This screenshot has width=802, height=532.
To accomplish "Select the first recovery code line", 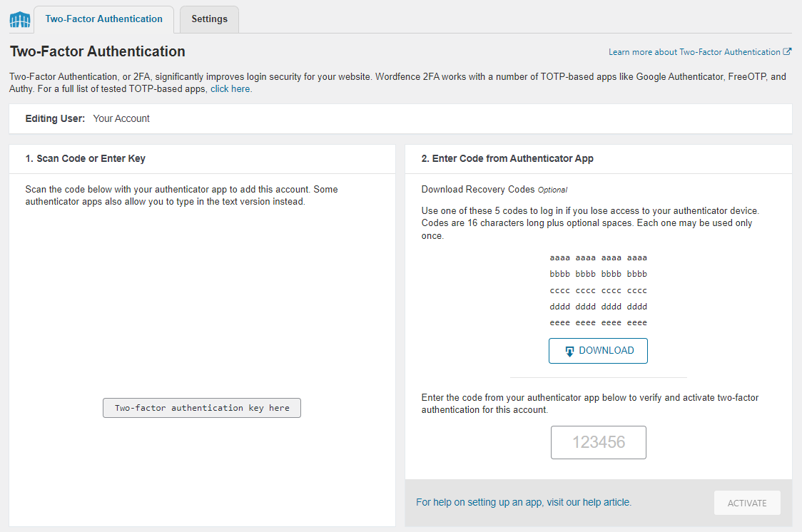I will coord(598,257).
